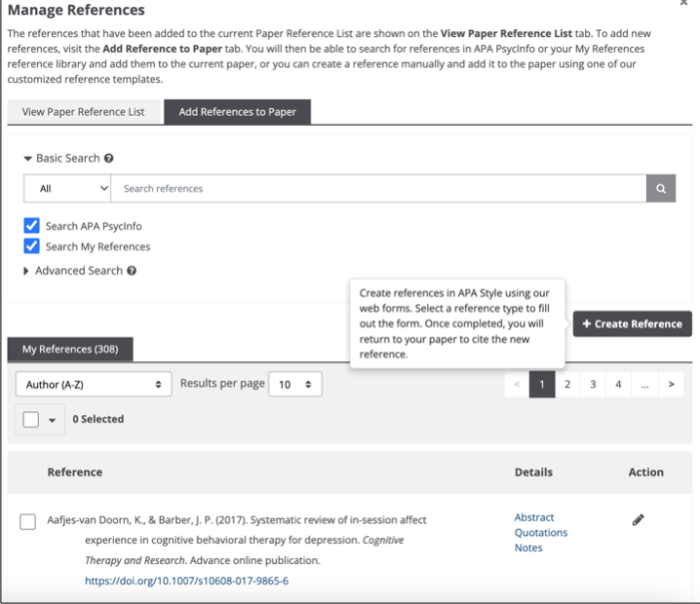Open the Author (A-Z) sort dropdown
Viewport: 700px width, 604px height.
tap(94, 385)
